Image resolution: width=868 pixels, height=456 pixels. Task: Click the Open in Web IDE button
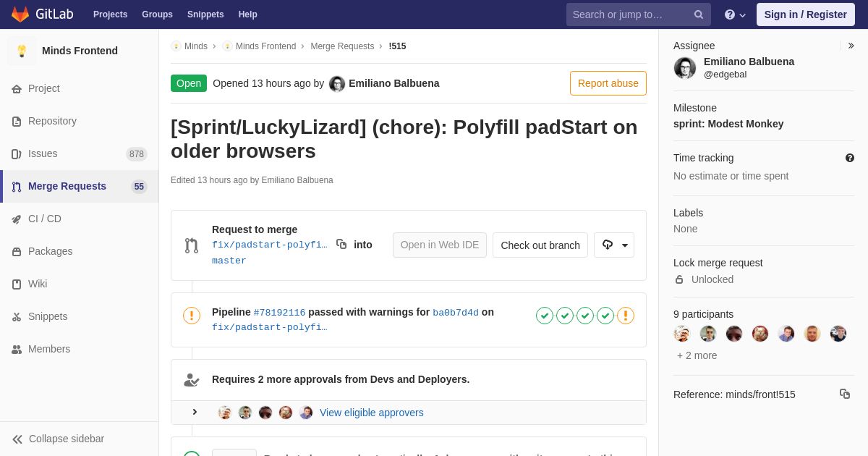pyautogui.click(x=440, y=245)
